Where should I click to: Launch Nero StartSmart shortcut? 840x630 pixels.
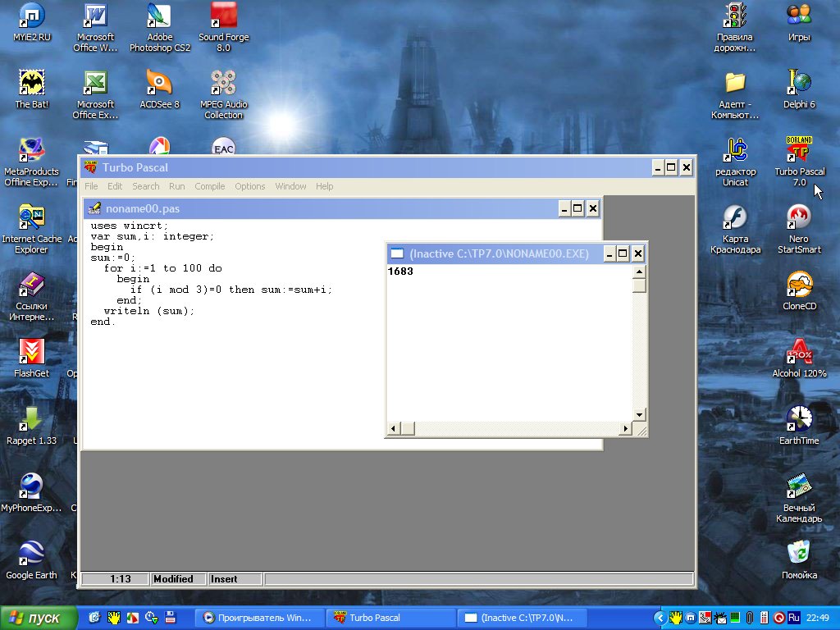(799, 218)
